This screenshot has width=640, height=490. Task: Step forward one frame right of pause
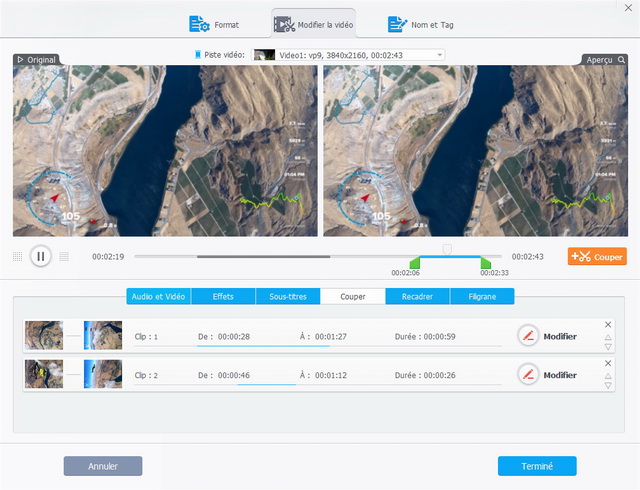64,257
